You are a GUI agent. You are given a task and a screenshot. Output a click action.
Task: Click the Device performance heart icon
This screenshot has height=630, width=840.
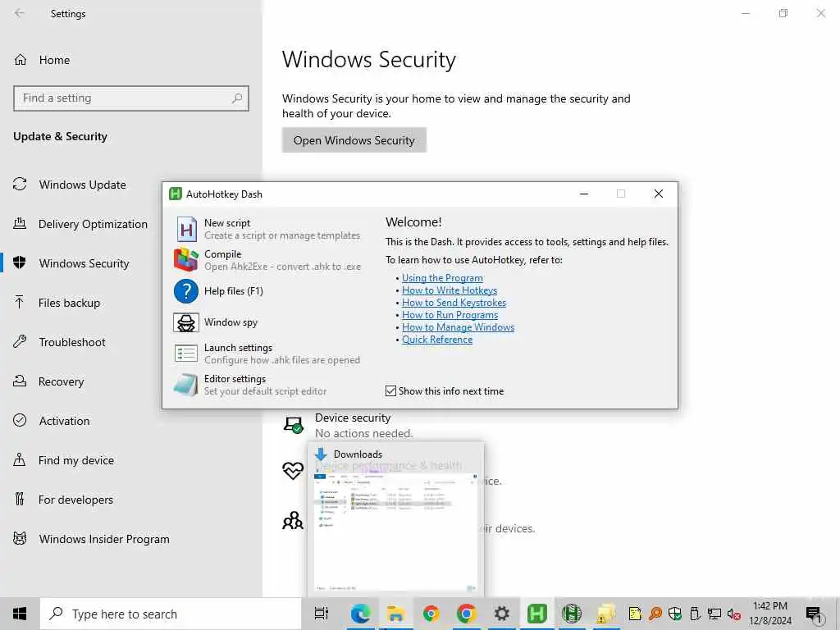point(293,471)
